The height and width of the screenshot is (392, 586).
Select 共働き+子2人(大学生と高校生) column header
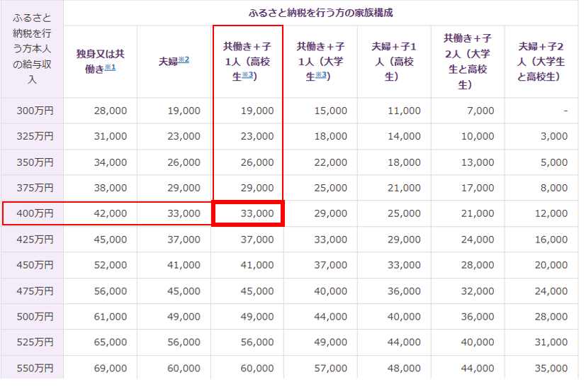[467, 61]
